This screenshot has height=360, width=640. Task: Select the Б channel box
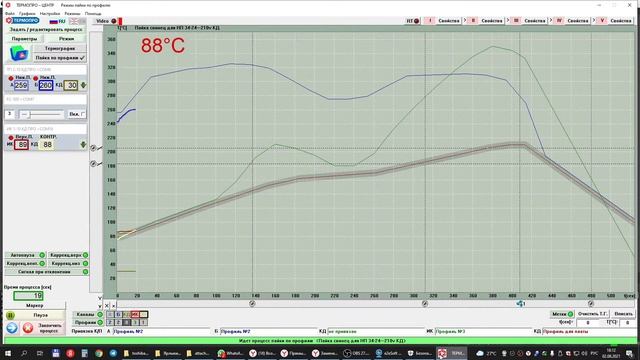coord(118,314)
